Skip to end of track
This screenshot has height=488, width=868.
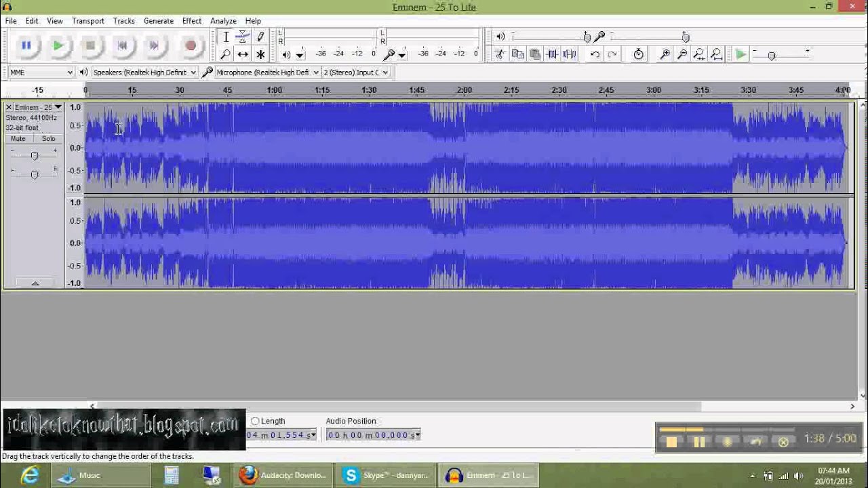(x=154, y=45)
